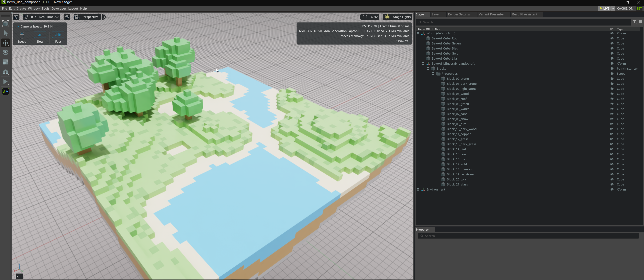This screenshot has height=280, width=644.
Task: Open selection mode cube icon tool
Action: click(x=6, y=24)
